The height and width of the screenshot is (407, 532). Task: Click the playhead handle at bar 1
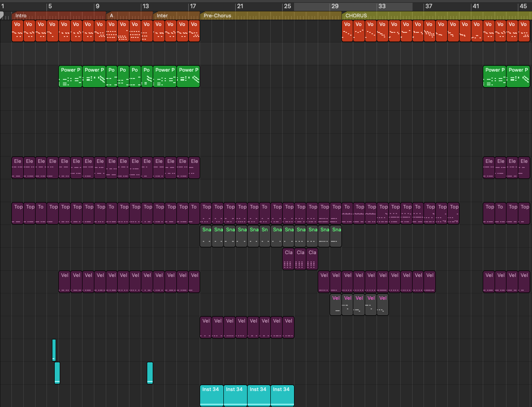[x=2, y=15]
